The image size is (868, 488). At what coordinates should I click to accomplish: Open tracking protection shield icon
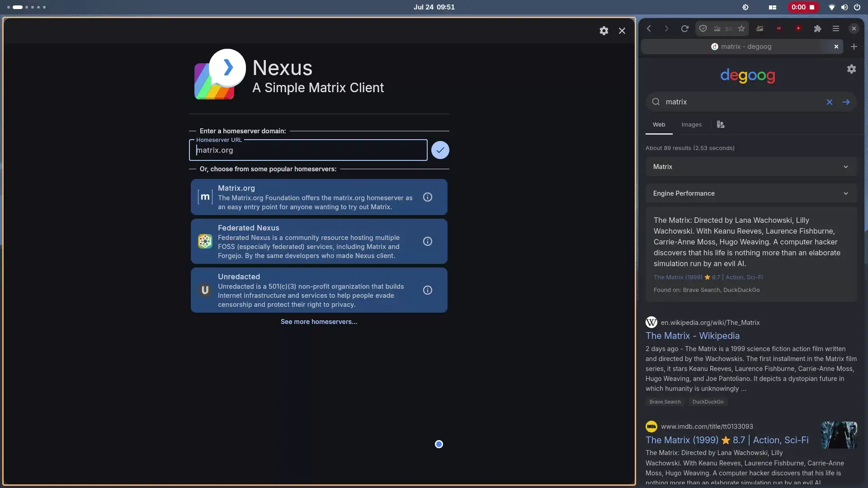703,28
